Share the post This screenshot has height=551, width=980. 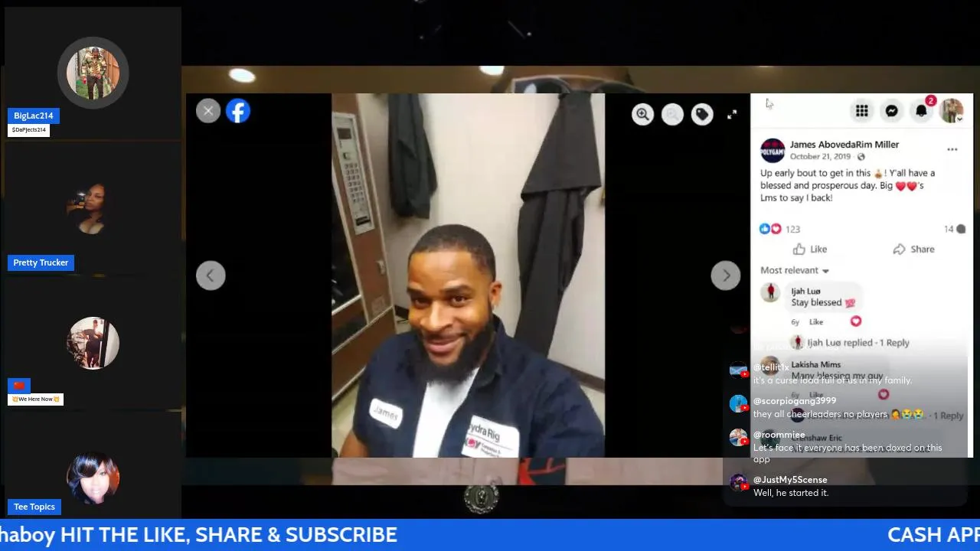click(913, 249)
